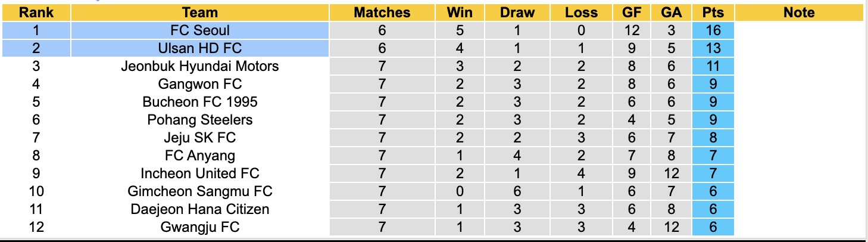Open the Pohang Steelers team entry

(x=199, y=120)
